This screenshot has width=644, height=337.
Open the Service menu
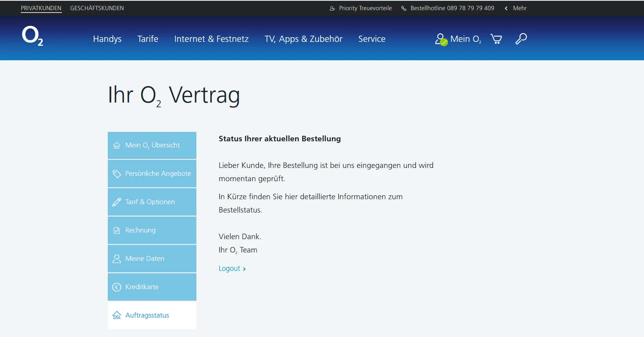pos(372,39)
